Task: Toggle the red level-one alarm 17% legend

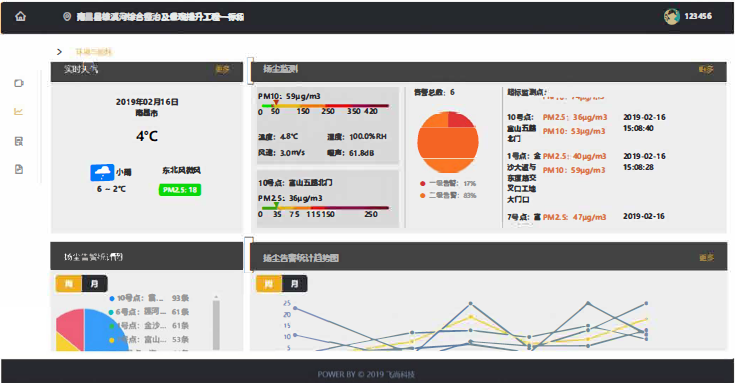Action: (x=448, y=183)
